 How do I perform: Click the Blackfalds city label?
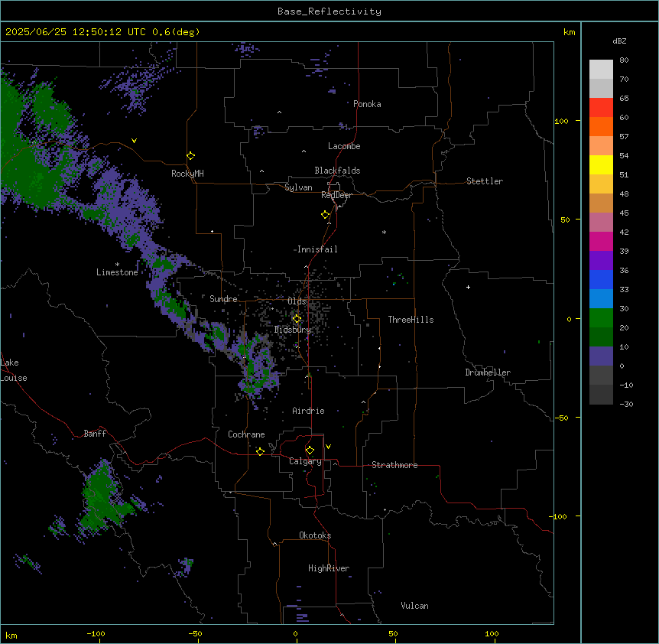[x=337, y=171]
